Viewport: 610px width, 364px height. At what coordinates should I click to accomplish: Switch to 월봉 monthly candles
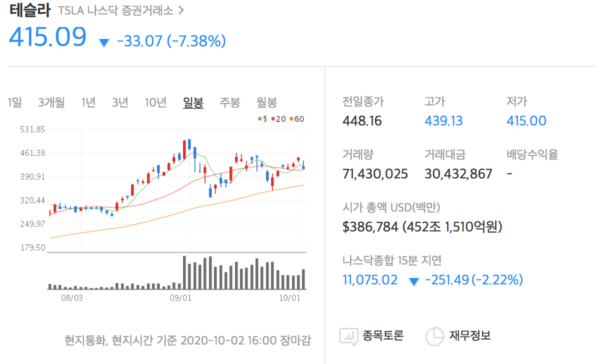coord(266,103)
